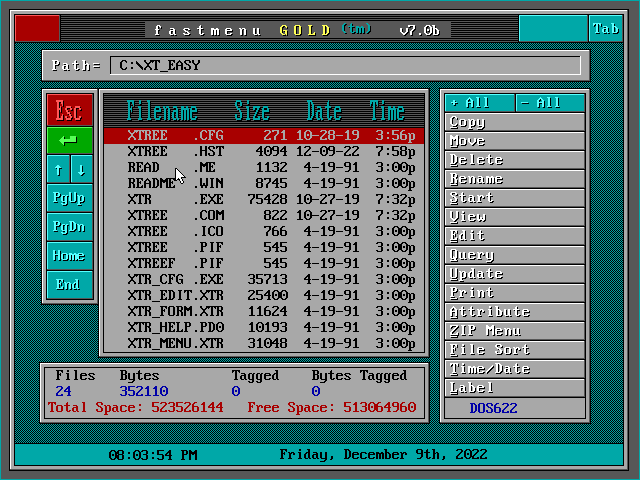Open the ZIP Menu

tap(515, 331)
